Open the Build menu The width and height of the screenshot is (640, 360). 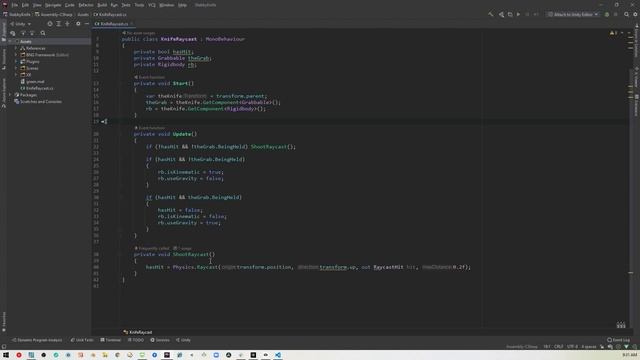[102, 5]
